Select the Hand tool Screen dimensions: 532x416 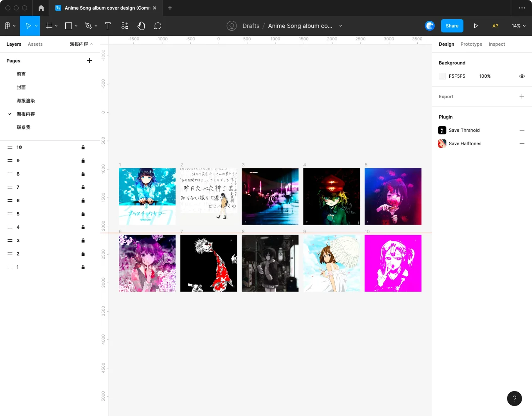pos(141,26)
